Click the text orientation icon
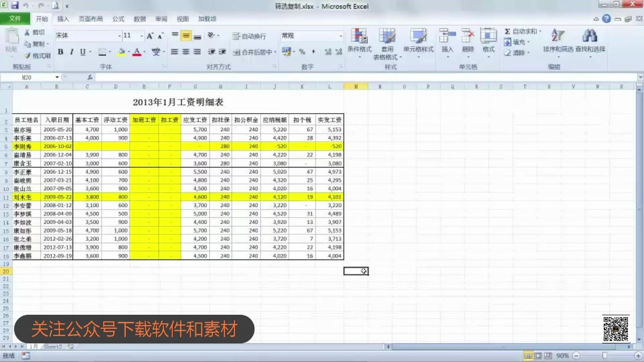Viewport: 644px width, 362px height. click(x=211, y=36)
